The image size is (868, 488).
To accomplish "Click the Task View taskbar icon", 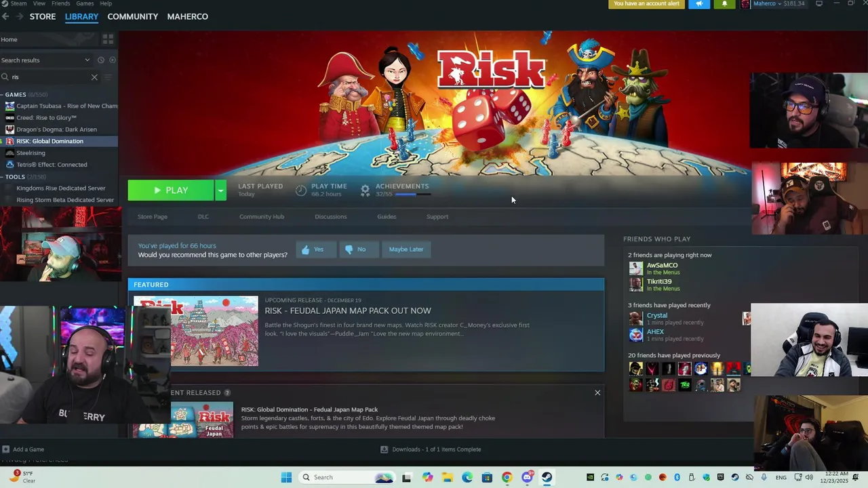I will pos(406,477).
